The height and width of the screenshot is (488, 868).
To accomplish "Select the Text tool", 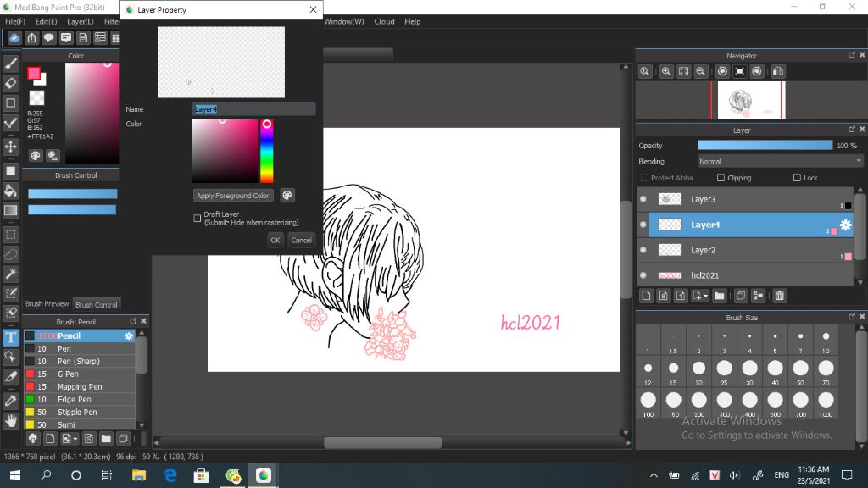I will pyautogui.click(x=10, y=337).
